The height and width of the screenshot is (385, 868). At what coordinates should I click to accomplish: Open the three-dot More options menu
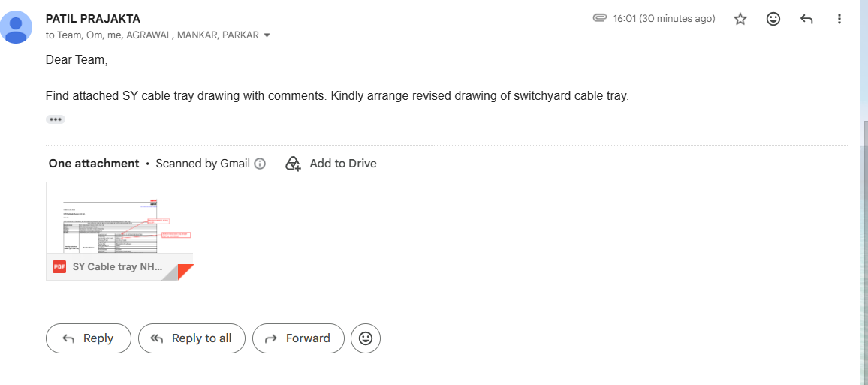839,19
